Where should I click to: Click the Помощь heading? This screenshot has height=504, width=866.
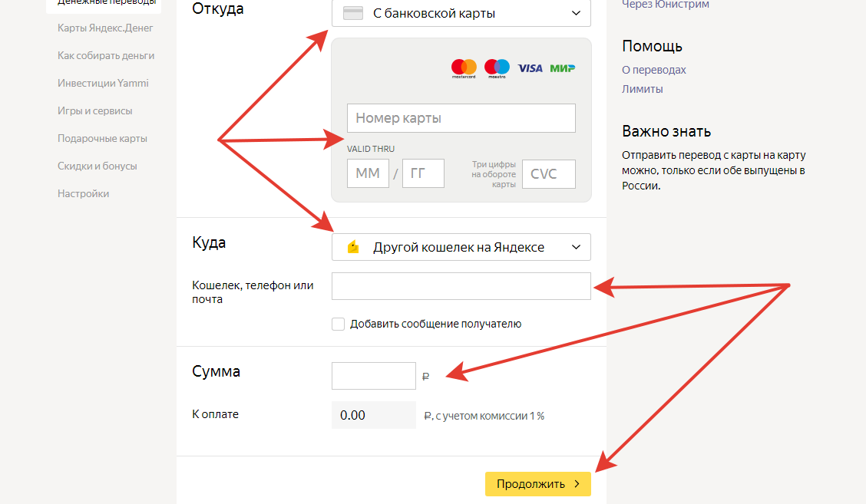(653, 46)
